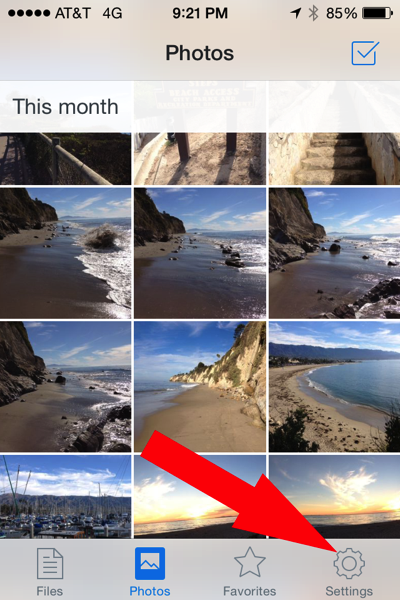Open the stone staircase photo
This screenshot has width=400, height=600.
click(x=334, y=133)
